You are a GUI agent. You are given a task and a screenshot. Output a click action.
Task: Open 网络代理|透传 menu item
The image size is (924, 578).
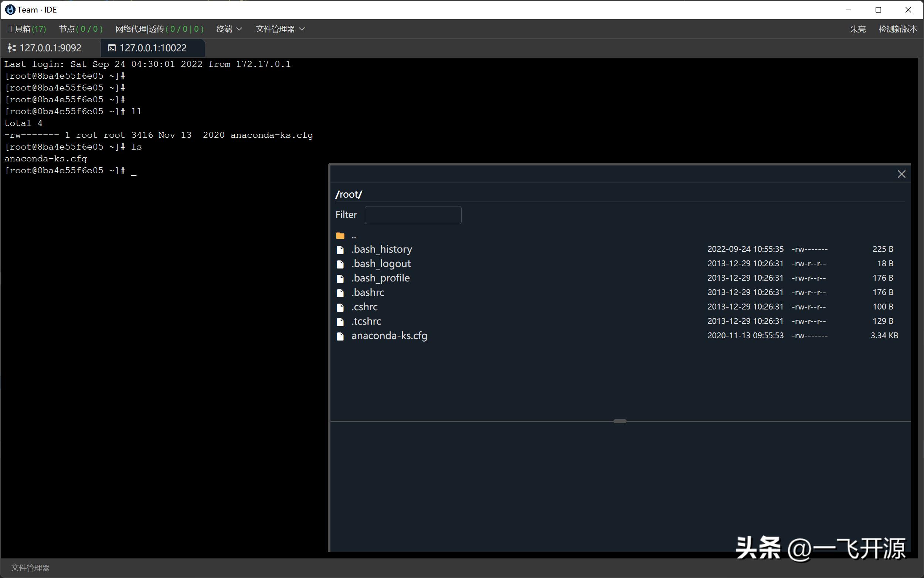tap(159, 29)
